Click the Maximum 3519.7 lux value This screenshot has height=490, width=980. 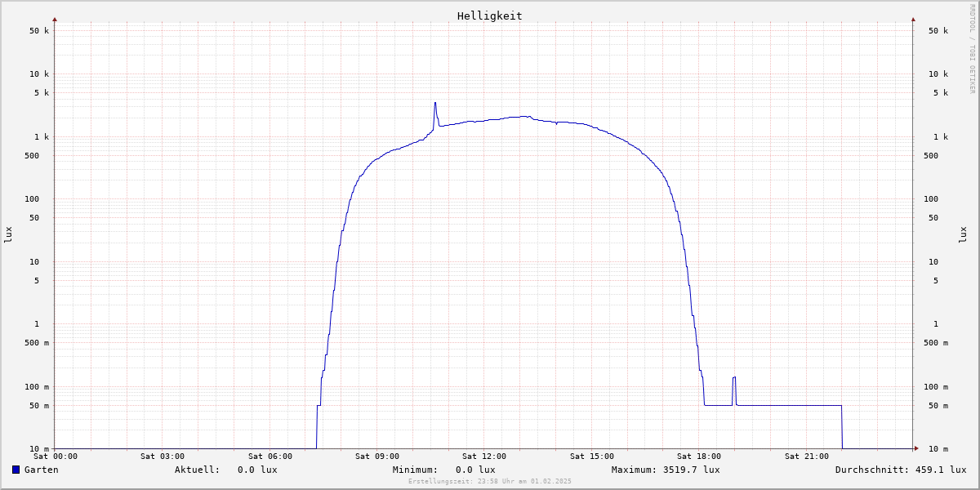(692, 470)
